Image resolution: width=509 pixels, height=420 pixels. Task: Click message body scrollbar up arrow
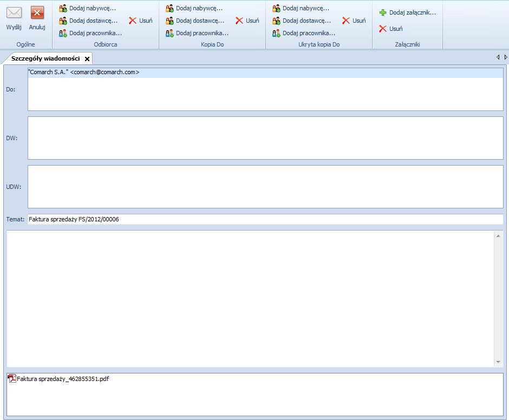coord(498,236)
